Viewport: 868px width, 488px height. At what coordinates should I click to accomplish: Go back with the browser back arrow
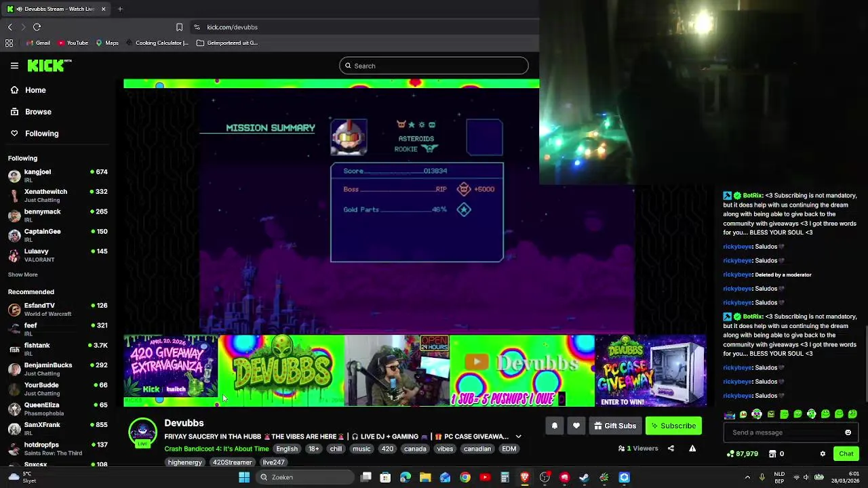click(9, 27)
